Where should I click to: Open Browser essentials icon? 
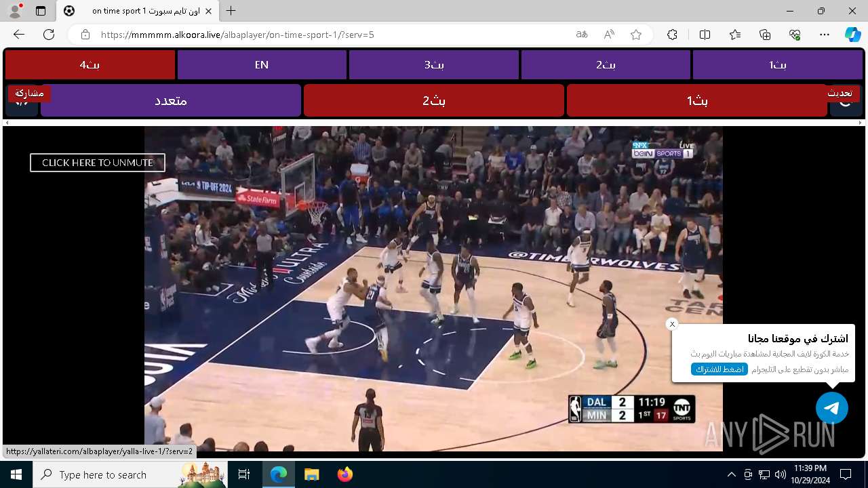click(795, 35)
